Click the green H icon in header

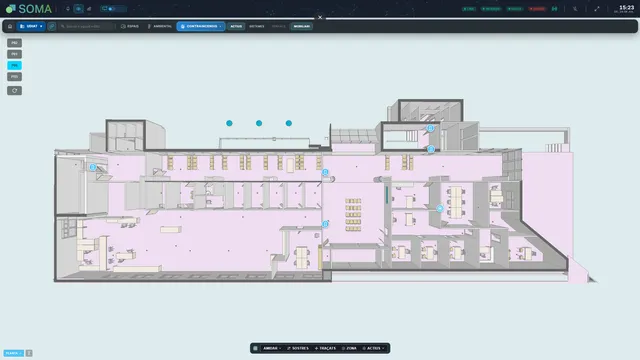coord(554,9)
